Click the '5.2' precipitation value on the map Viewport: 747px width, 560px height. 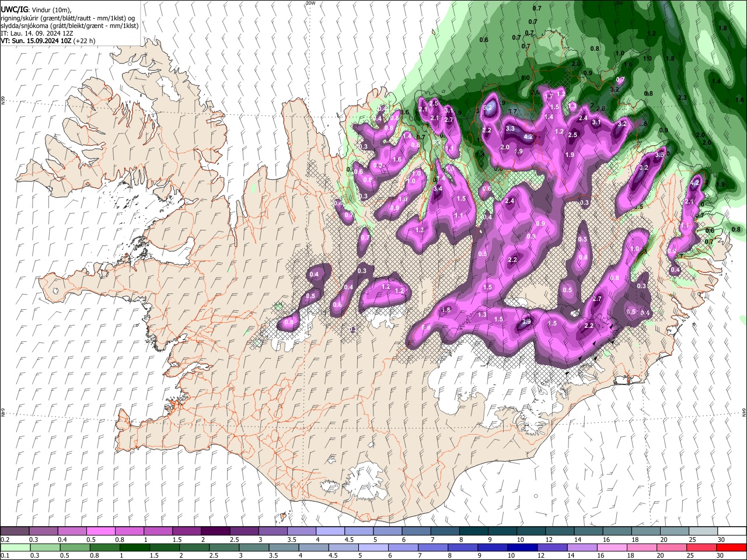[488, 108]
